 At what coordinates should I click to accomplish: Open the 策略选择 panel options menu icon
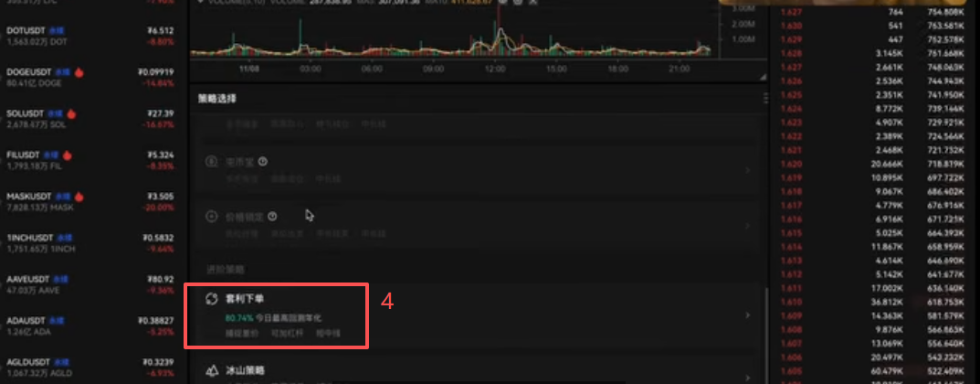click(x=765, y=99)
